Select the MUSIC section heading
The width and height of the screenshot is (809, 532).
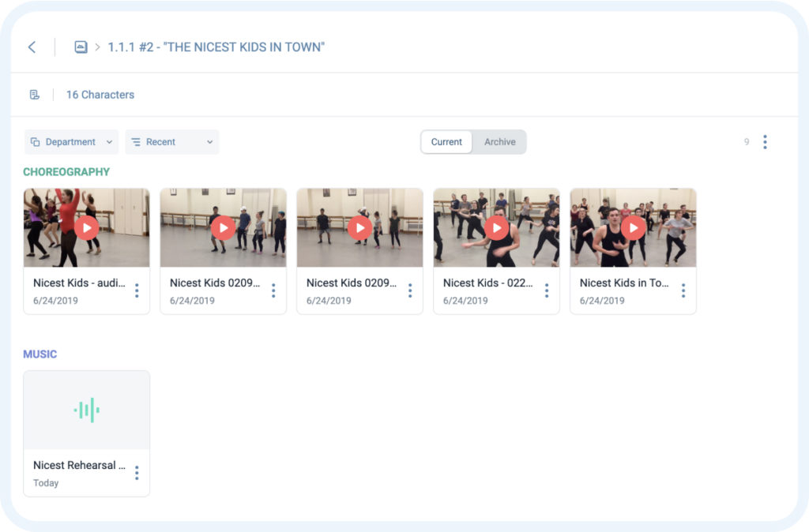[x=40, y=354]
